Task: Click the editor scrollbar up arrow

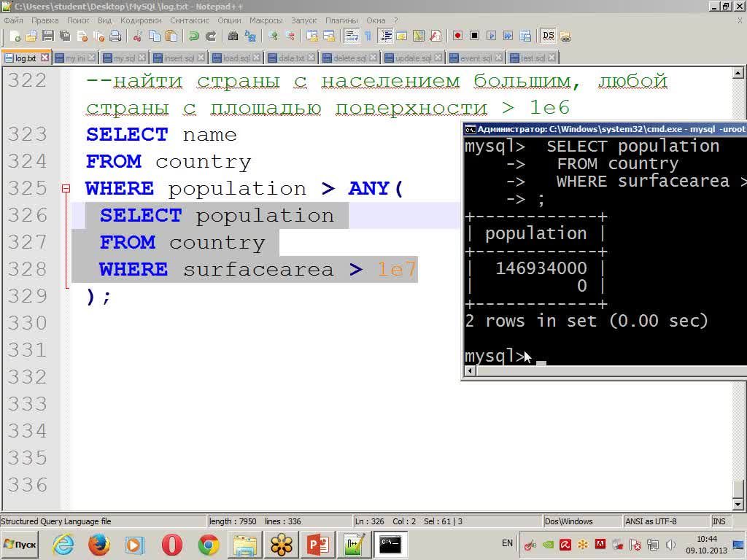Action: point(738,73)
